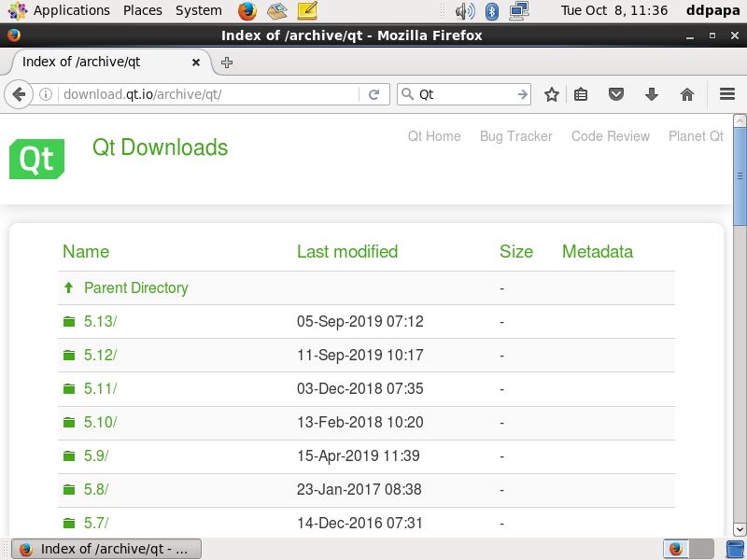Image resolution: width=747 pixels, height=560 pixels.
Task: Open the Qt Home link
Action: pyautogui.click(x=433, y=136)
